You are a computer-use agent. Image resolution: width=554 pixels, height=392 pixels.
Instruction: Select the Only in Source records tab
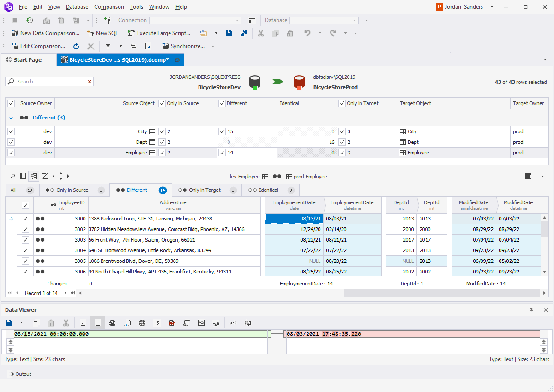[x=74, y=190]
